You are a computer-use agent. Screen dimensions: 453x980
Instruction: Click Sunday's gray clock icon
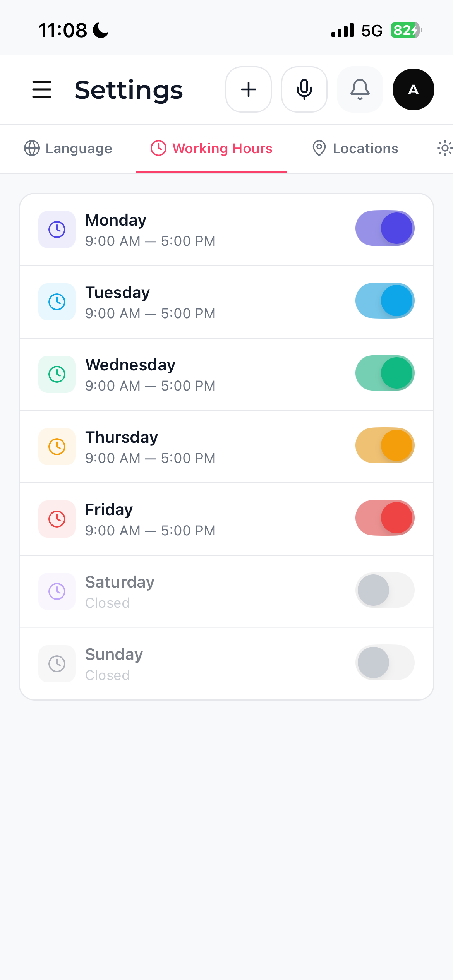57,663
